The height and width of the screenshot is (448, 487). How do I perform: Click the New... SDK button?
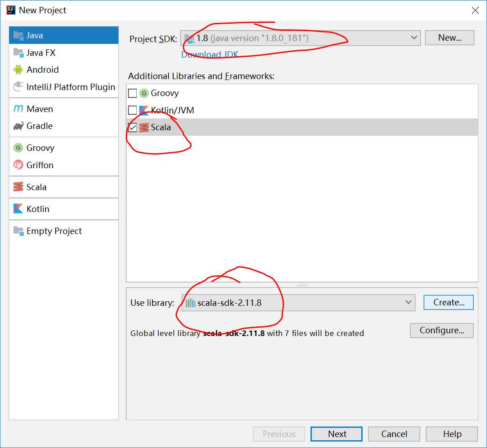(x=450, y=38)
